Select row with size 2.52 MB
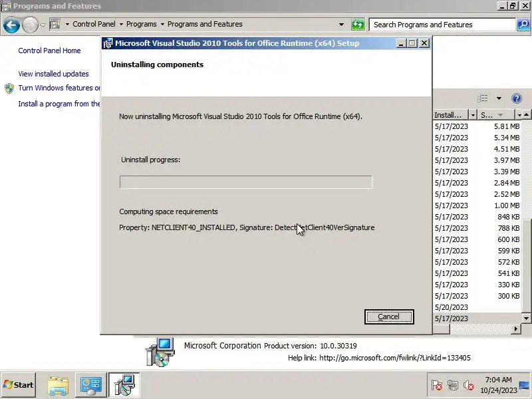 [x=477, y=194]
